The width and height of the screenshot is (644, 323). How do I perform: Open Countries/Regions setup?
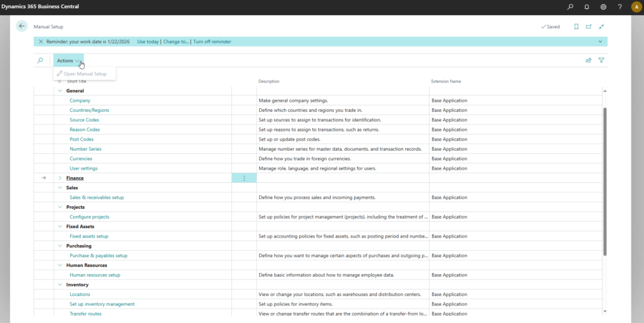tap(89, 110)
